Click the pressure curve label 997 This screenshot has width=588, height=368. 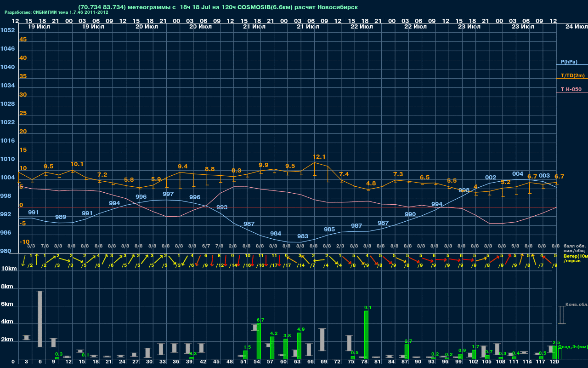pyautogui.click(x=168, y=194)
